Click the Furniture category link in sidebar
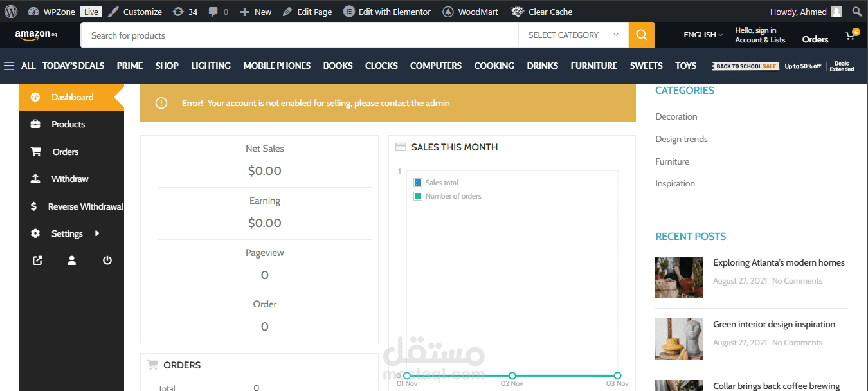The height and width of the screenshot is (391, 868). pyautogui.click(x=672, y=161)
